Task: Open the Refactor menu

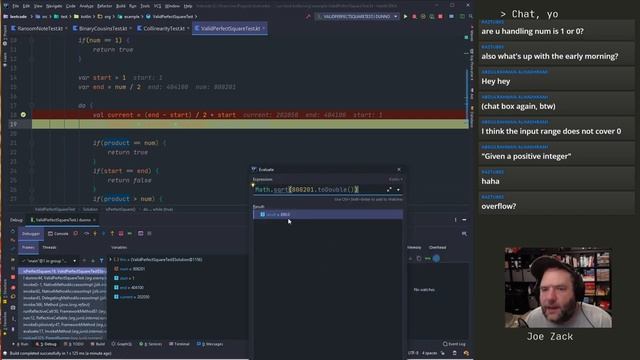Action: (104, 6)
